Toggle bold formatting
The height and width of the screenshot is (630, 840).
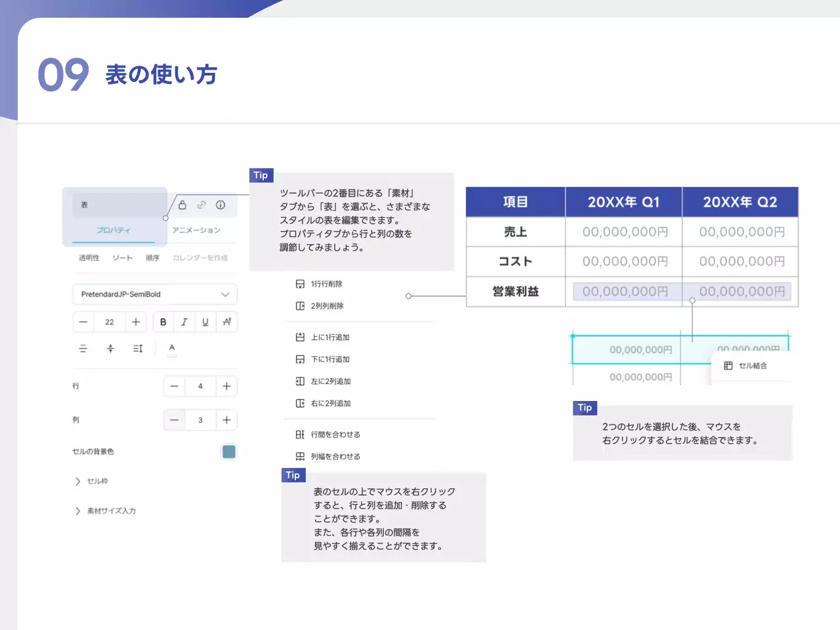pos(163,322)
